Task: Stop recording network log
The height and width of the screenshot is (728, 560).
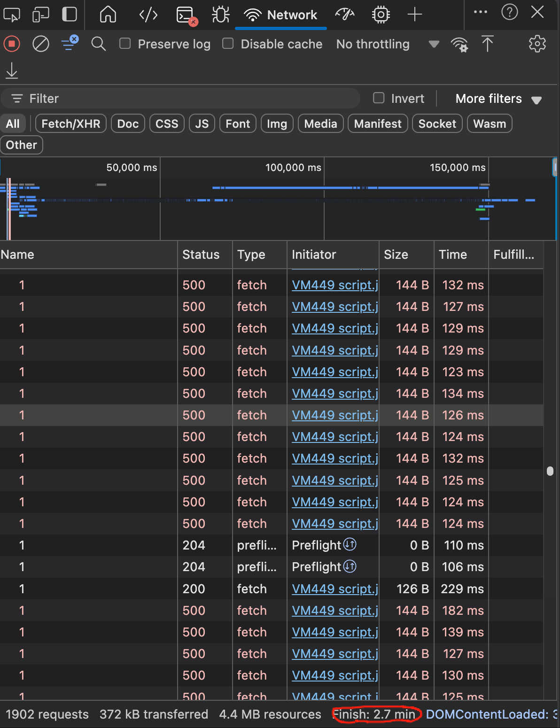Action: [12, 44]
